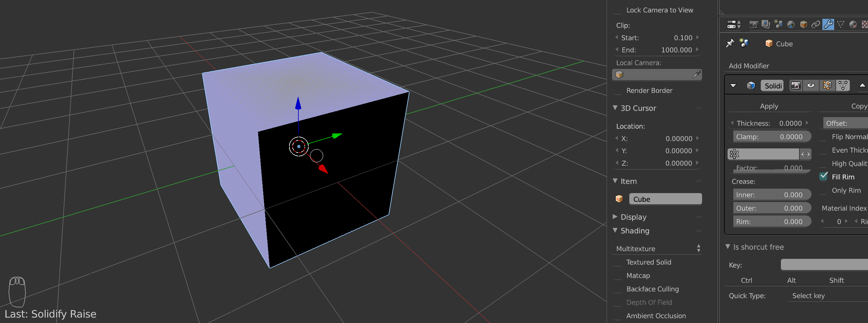Open the Render properties camera icon
Image resolution: width=868 pixels, height=323 pixels.
754,24
